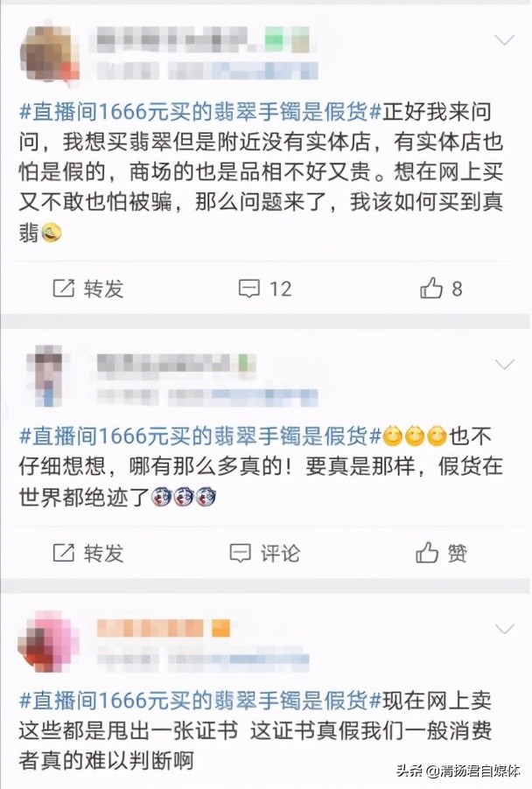The image size is (532, 789).
Task: Open third poster's pink avatar
Action: tap(48, 641)
